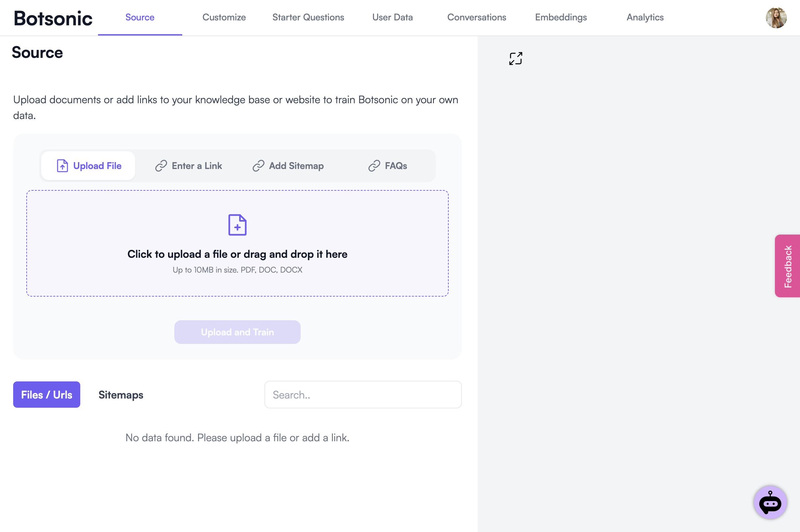The image size is (800, 532).
Task: Toggle the Enter a Link option
Action: [188, 166]
